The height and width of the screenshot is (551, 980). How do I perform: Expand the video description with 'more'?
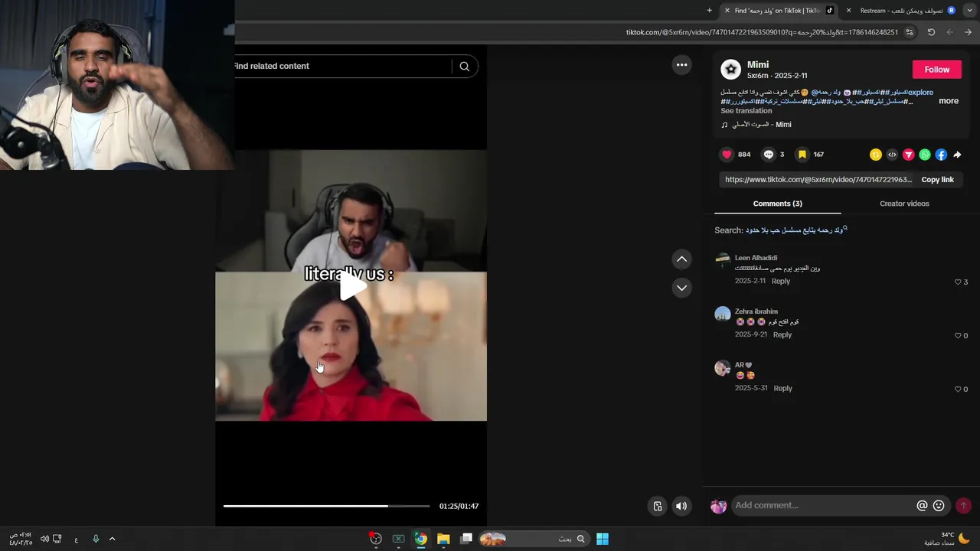949,101
